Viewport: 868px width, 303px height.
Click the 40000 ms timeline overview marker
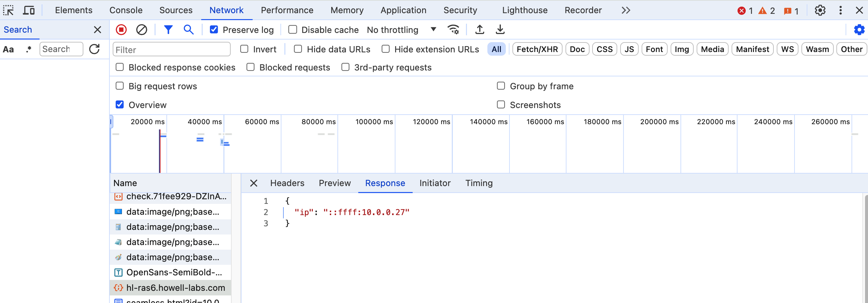(205, 122)
